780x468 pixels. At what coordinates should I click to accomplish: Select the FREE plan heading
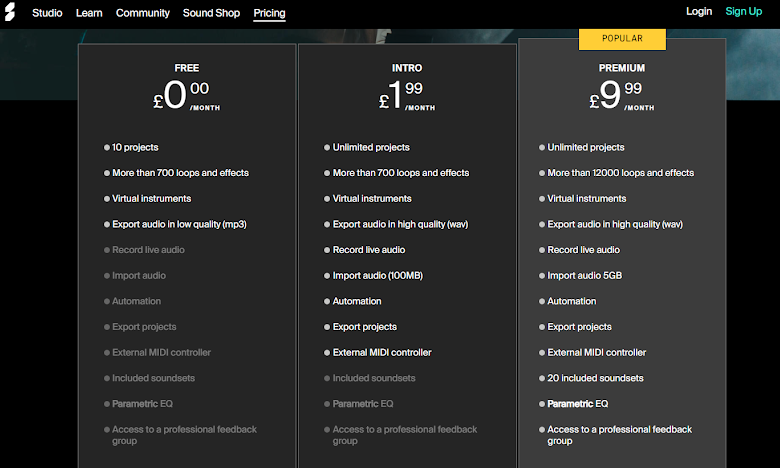click(x=187, y=68)
